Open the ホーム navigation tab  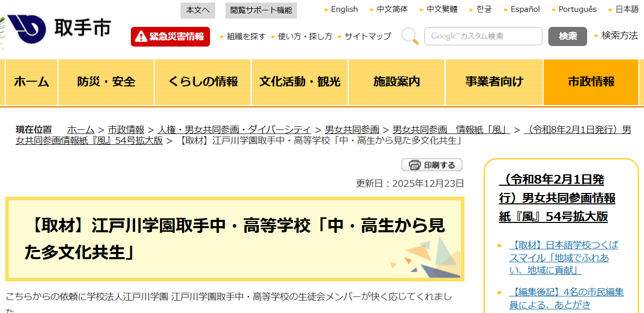[32, 82]
